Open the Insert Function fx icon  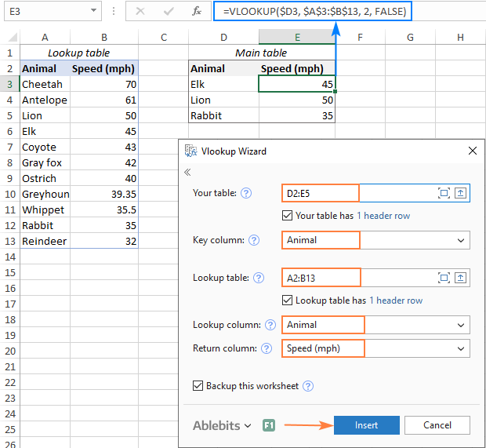197,12
